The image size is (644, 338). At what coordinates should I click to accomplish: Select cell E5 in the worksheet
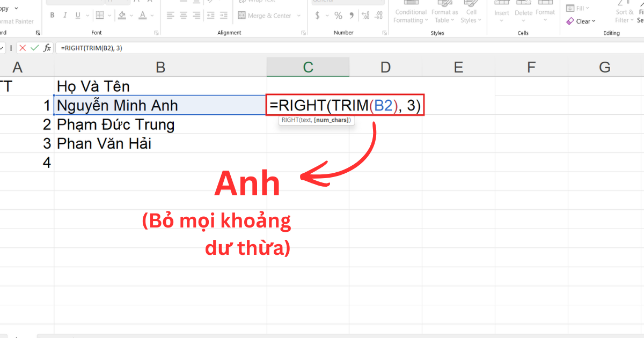click(x=458, y=161)
